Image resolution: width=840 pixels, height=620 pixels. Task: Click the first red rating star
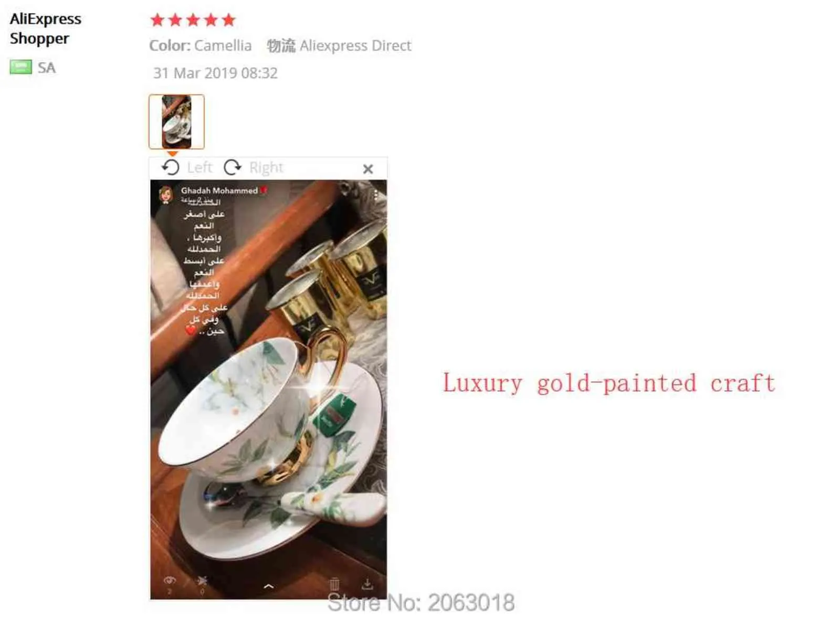tap(157, 20)
